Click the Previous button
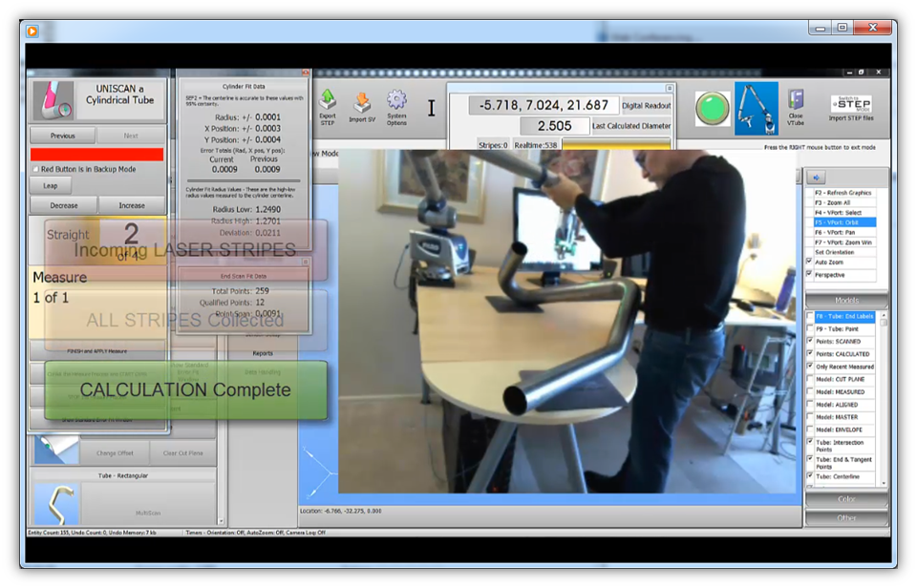The image size is (917, 588). (x=62, y=136)
